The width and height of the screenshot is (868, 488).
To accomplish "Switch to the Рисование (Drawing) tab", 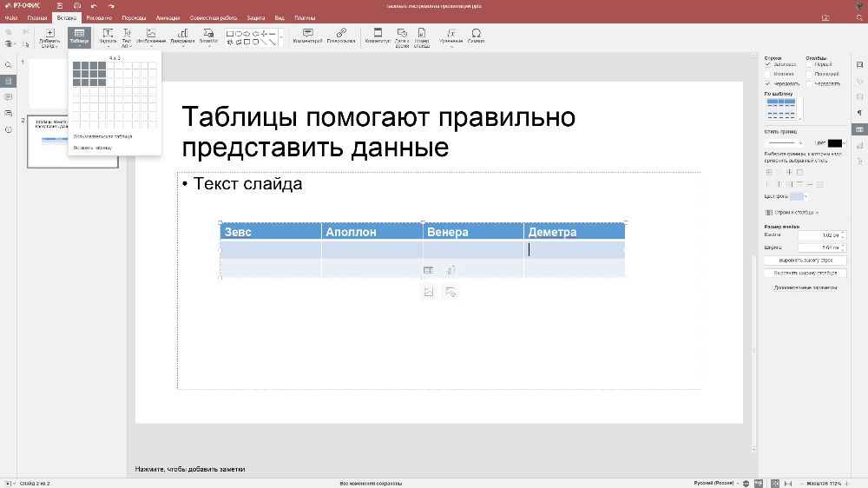I will [99, 17].
